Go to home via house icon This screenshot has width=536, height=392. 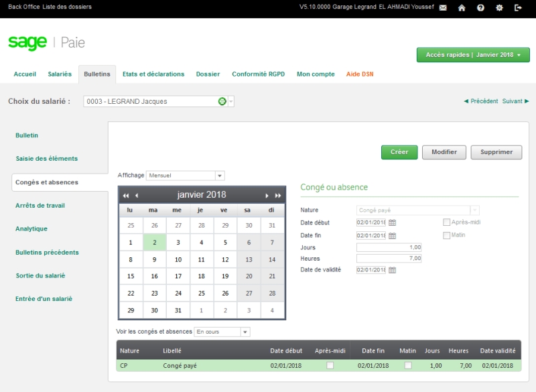click(x=462, y=7)
